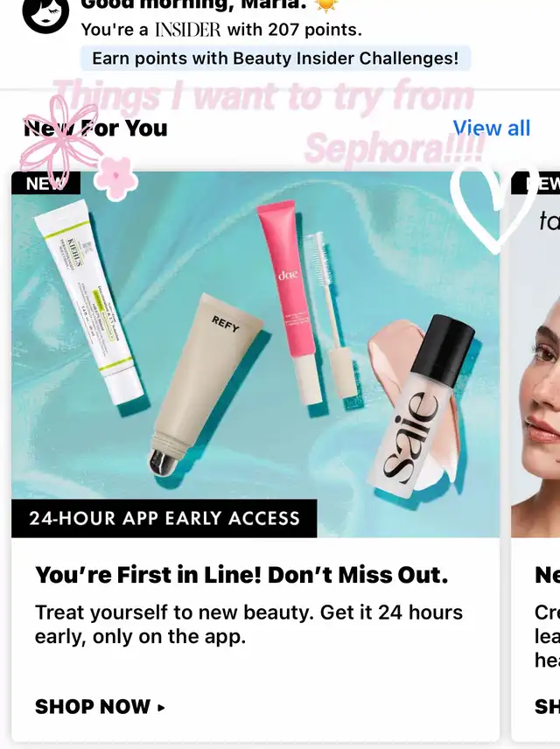560x749 pixels.
Task: Click the SHOP NOW button
Action: [x=100, y=706]
